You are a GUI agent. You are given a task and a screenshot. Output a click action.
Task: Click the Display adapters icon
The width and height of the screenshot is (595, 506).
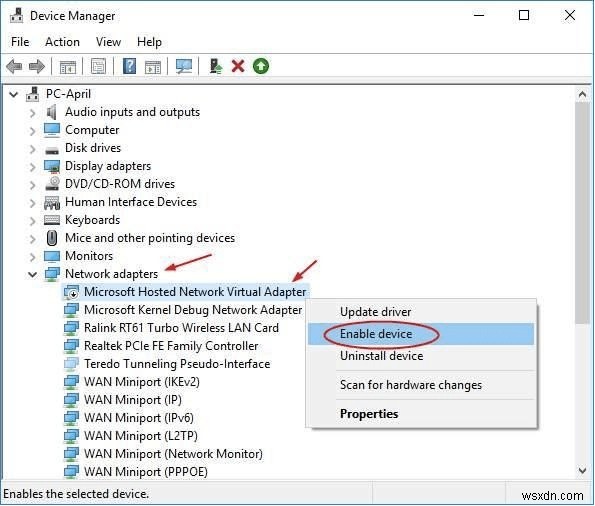[52, 166]
